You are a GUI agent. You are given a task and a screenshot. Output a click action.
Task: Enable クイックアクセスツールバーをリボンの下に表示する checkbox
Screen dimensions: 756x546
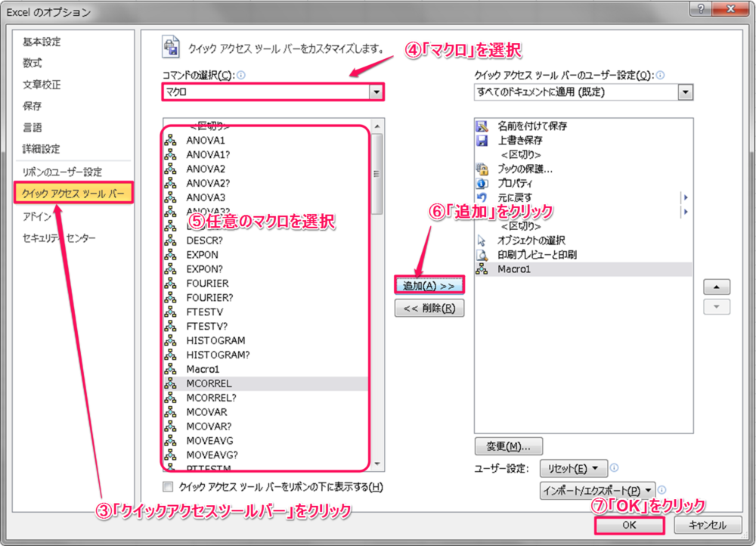169,486
